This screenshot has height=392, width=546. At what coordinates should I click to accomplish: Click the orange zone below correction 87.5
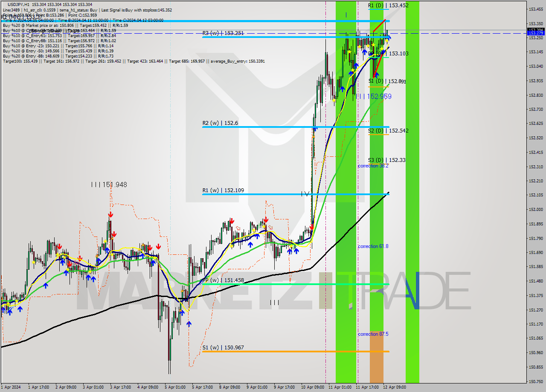point(376,358)
